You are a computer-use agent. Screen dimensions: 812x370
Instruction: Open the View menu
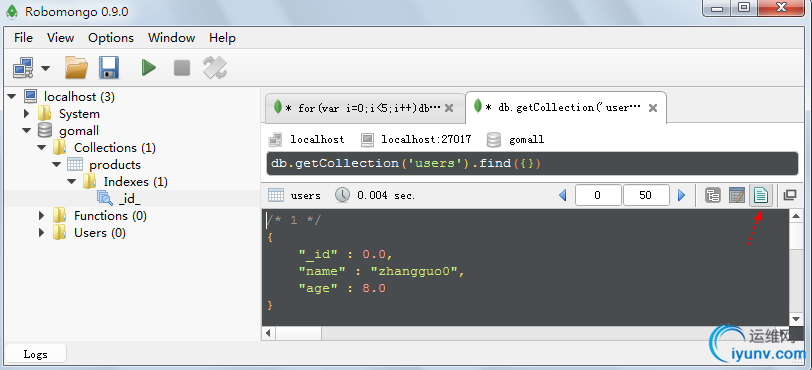(x=61, y=38)
